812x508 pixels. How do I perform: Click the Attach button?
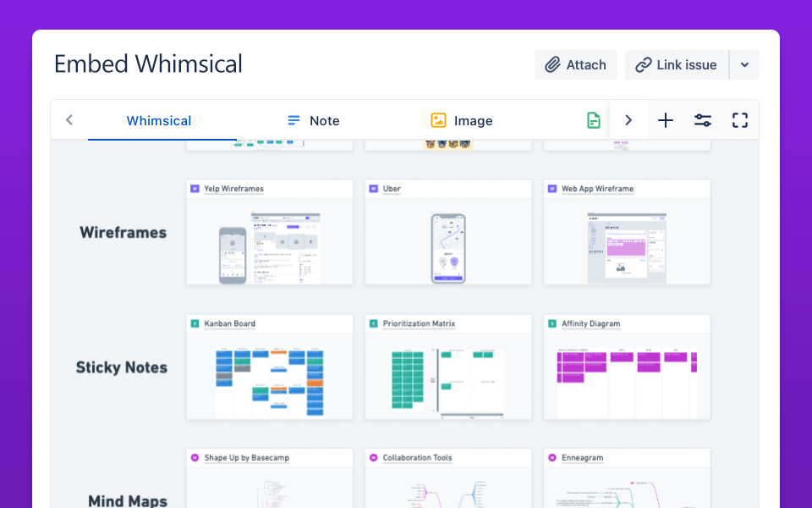tap(575, 65)
